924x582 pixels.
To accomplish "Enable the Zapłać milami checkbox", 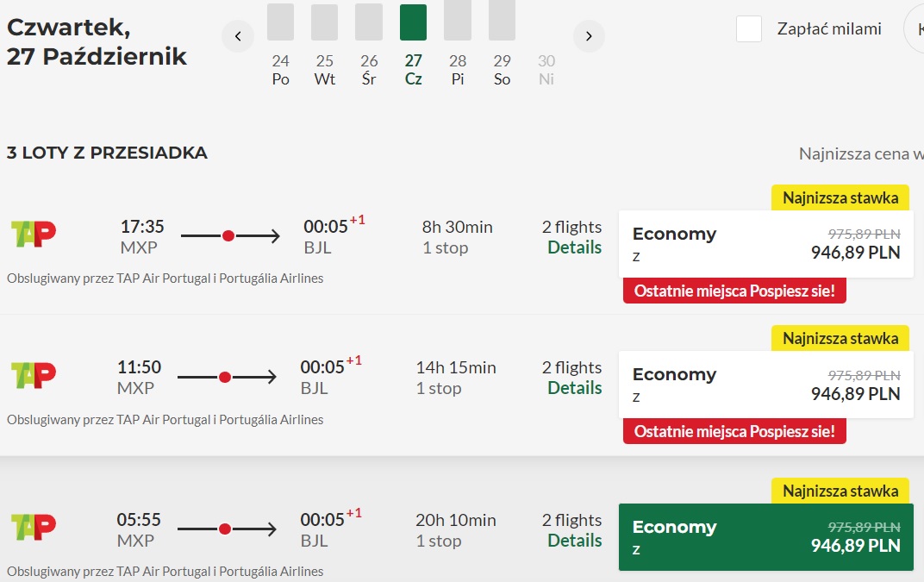I will [749, 29].
